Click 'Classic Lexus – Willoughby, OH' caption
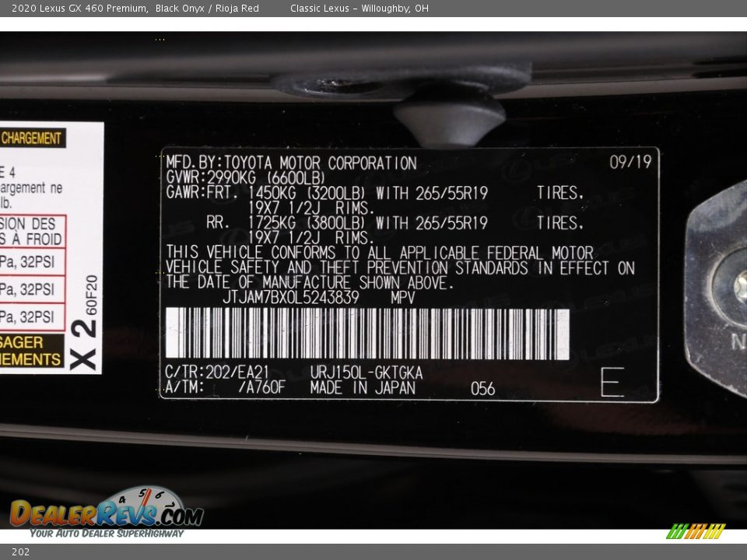 (359, 8)
